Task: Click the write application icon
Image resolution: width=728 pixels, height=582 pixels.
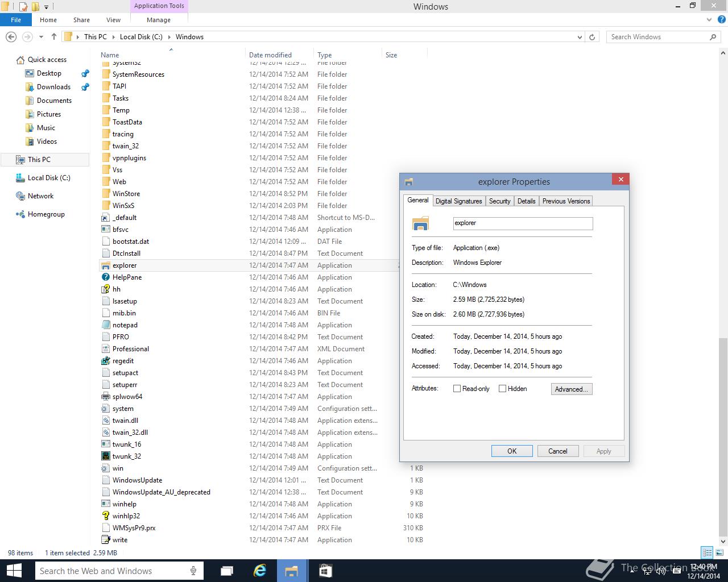Action: click(x=105, y=540)
